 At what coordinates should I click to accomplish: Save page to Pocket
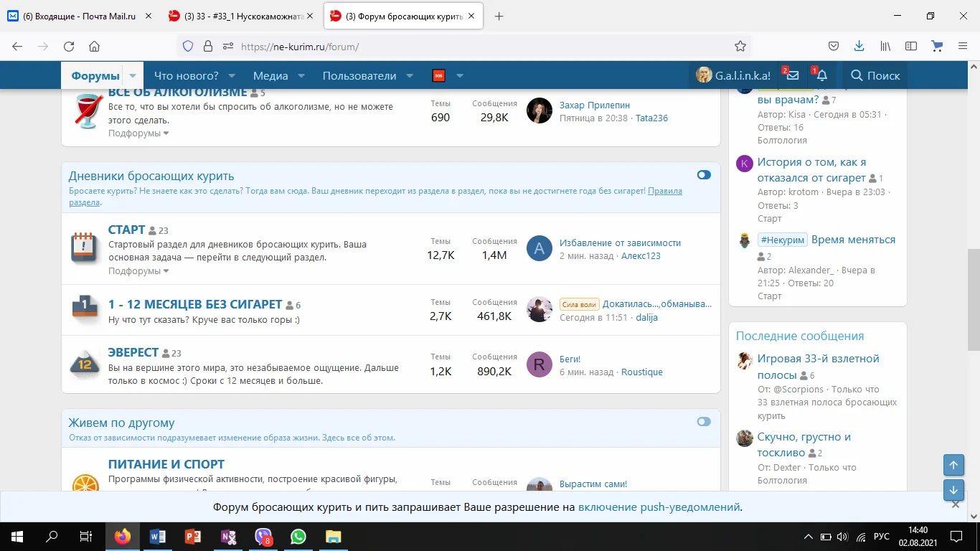[834, 46]
